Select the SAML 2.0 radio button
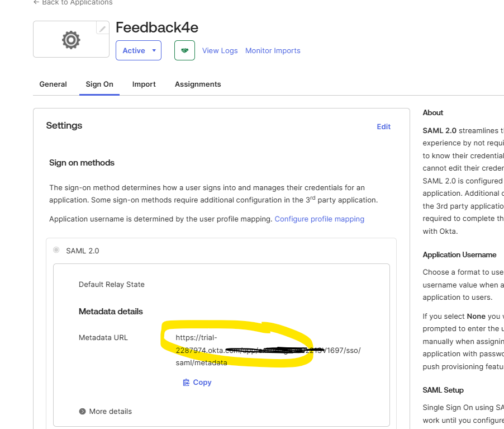The width and height of the screenshot is (504, 429). pos(56,250)
